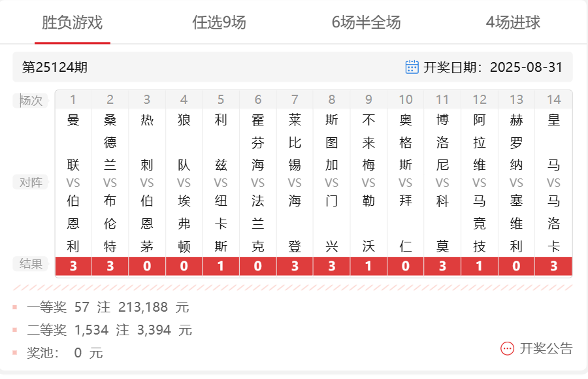This screenshot has width=588, height=379.
Task: Click the result 0 under match 6
Action: tap(257, 266)
